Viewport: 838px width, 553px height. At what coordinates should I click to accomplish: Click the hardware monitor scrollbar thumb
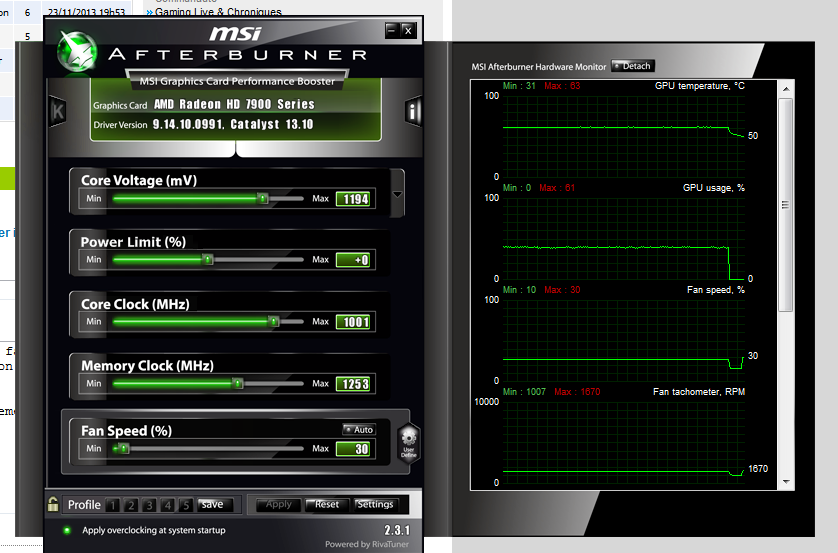[786, 205]
